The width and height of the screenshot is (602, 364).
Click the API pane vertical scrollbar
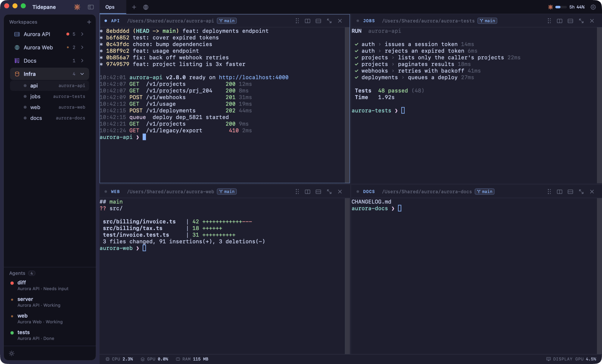[347, 105]
